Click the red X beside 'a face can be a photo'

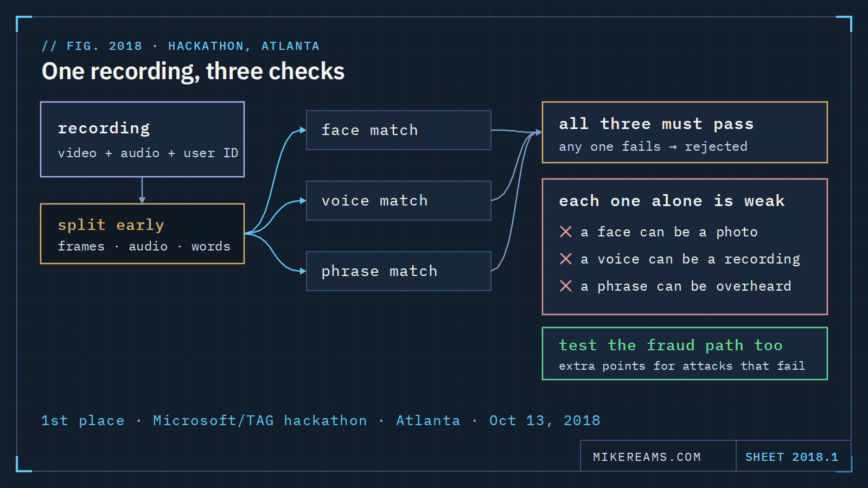(x=565, y=232)
